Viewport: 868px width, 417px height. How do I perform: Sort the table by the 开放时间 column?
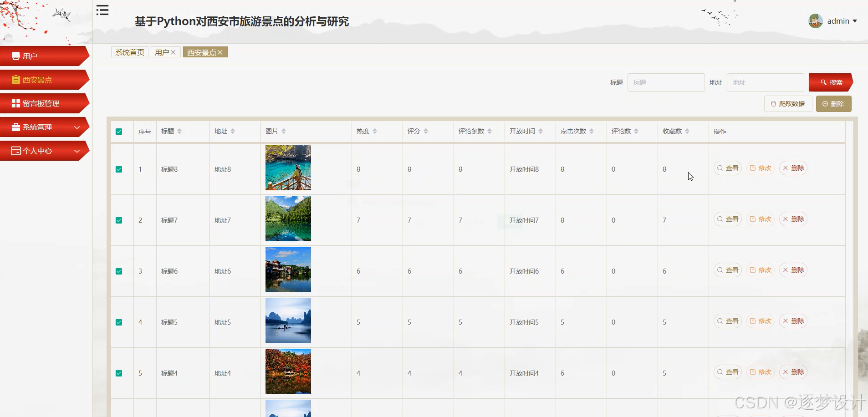541,131
